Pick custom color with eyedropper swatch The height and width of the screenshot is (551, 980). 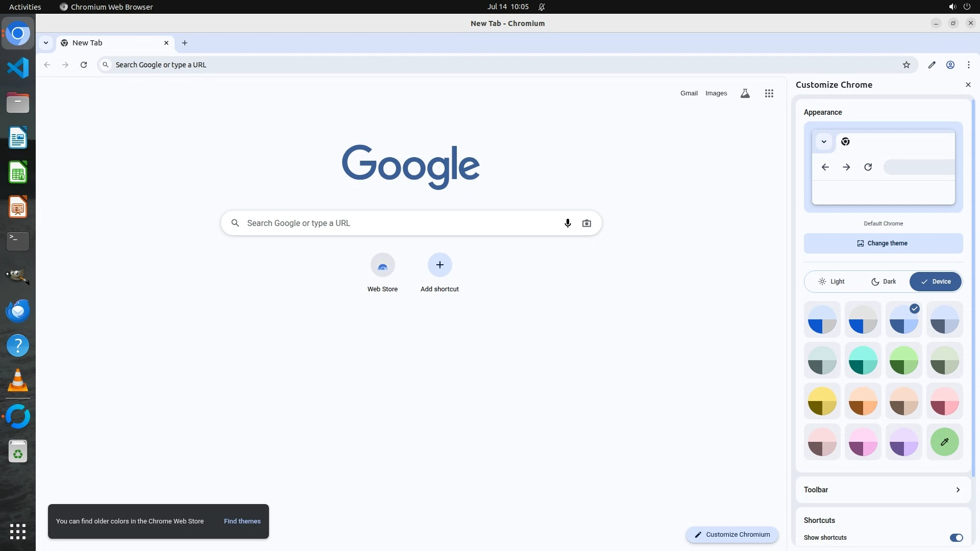click(x=944, y=442)
